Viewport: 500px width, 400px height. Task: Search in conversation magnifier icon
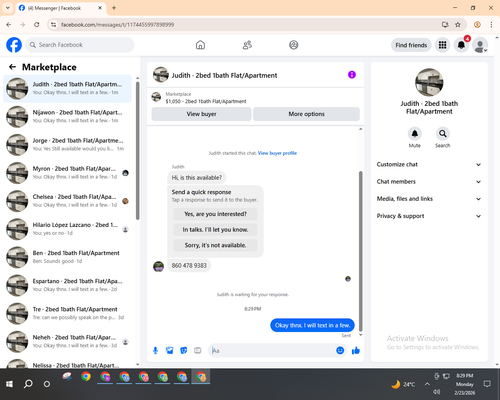[443, 134]
